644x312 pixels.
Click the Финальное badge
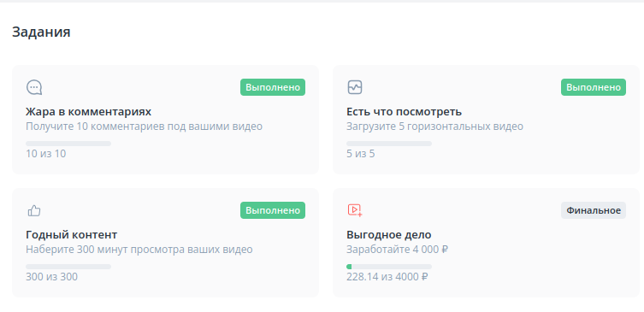[x=594, y=210]
